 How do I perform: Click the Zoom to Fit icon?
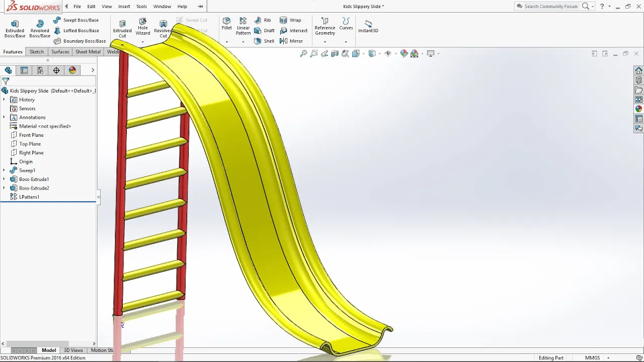pyautogui.click(x=303, y=53)
